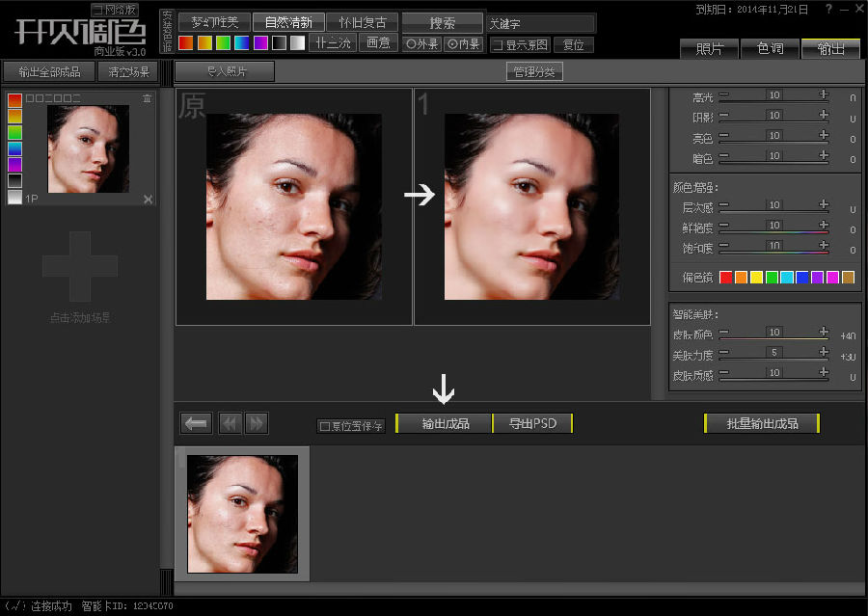868x616 pixels.
Task: Delete the scene with trash icon
Action: tap(147, 98)
